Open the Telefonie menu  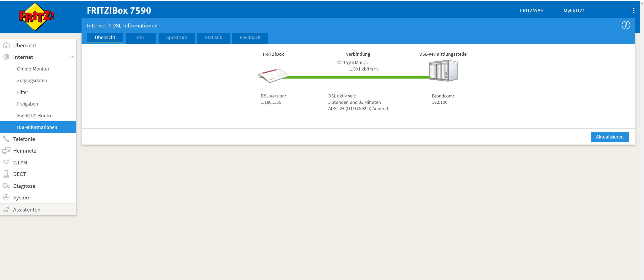(x=38, y=139)
